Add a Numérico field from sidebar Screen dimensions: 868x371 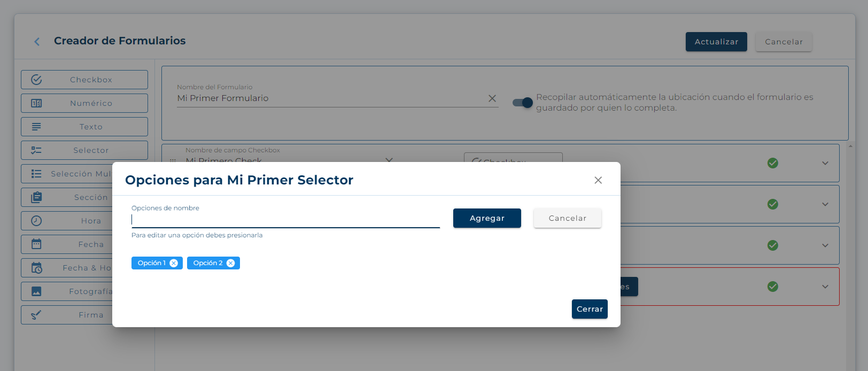click(x=84, y=103)
